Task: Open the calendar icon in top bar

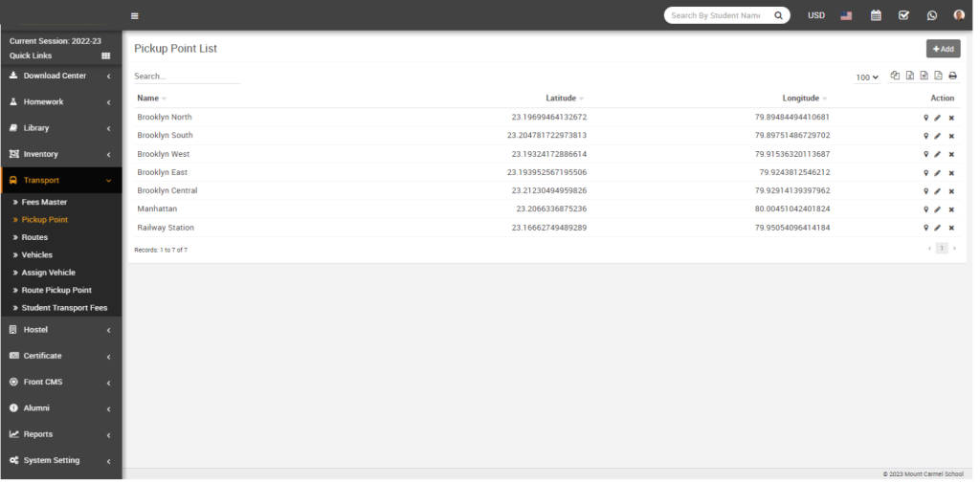Action: click(875, 15)
